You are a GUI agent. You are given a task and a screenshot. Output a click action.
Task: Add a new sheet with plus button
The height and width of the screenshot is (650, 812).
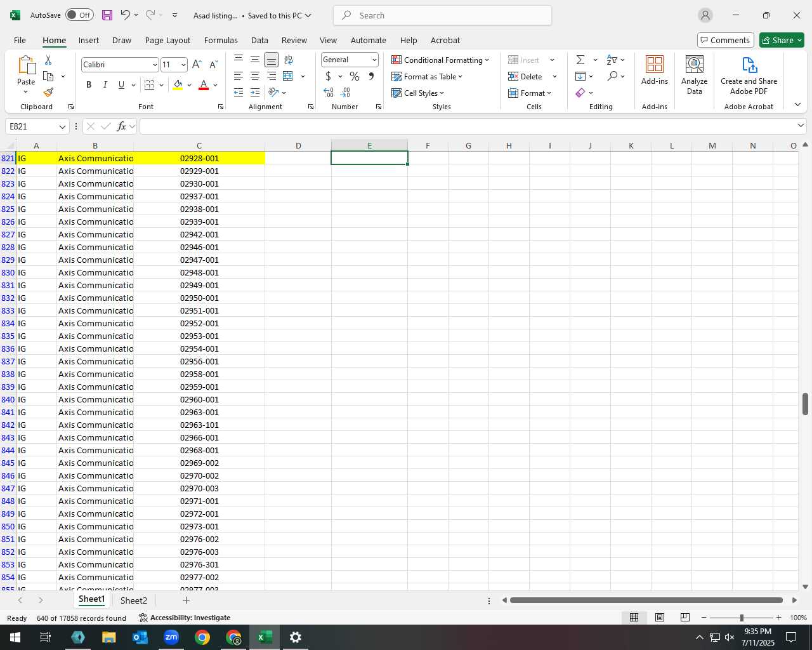coord(186,600)
